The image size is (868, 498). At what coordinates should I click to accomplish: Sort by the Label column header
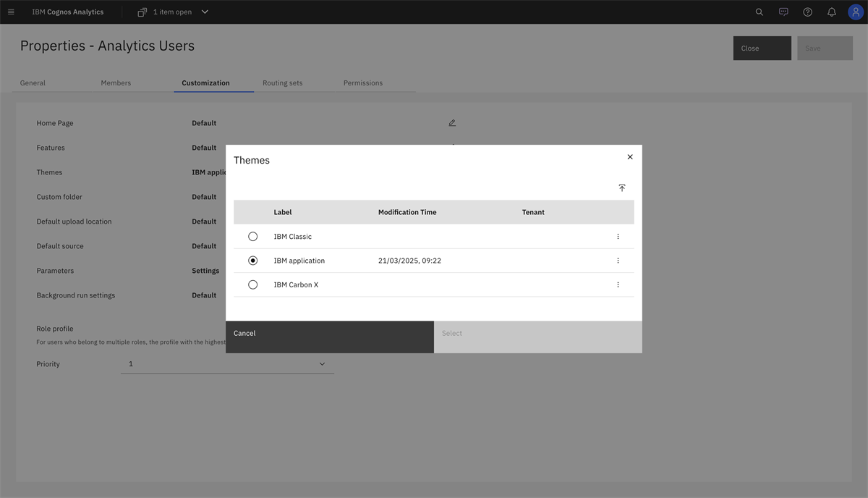click(283, 212)
